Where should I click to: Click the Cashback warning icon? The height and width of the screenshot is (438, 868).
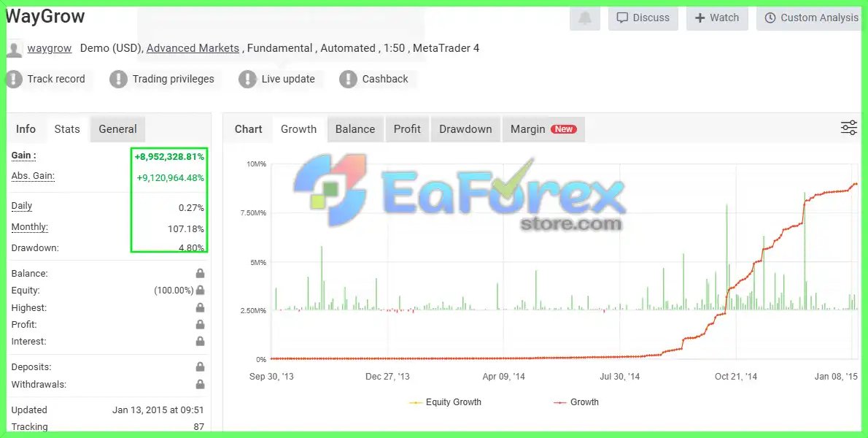tap(348, 79)
